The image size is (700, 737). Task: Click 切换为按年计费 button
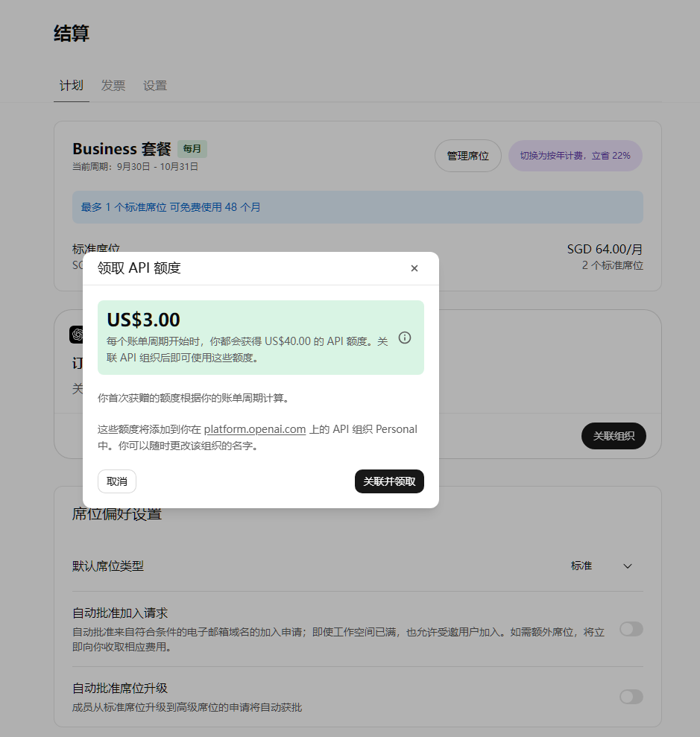click(576, 156)
